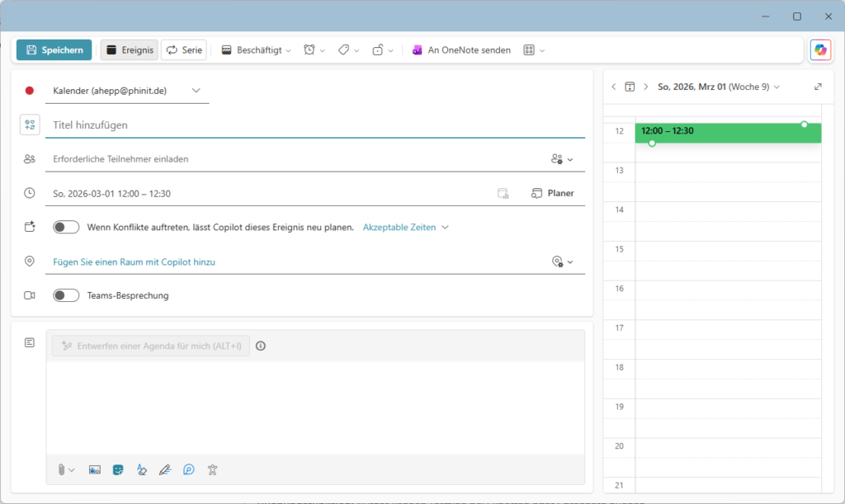
Task: Insert a Loop component
Action: [188, 469]
